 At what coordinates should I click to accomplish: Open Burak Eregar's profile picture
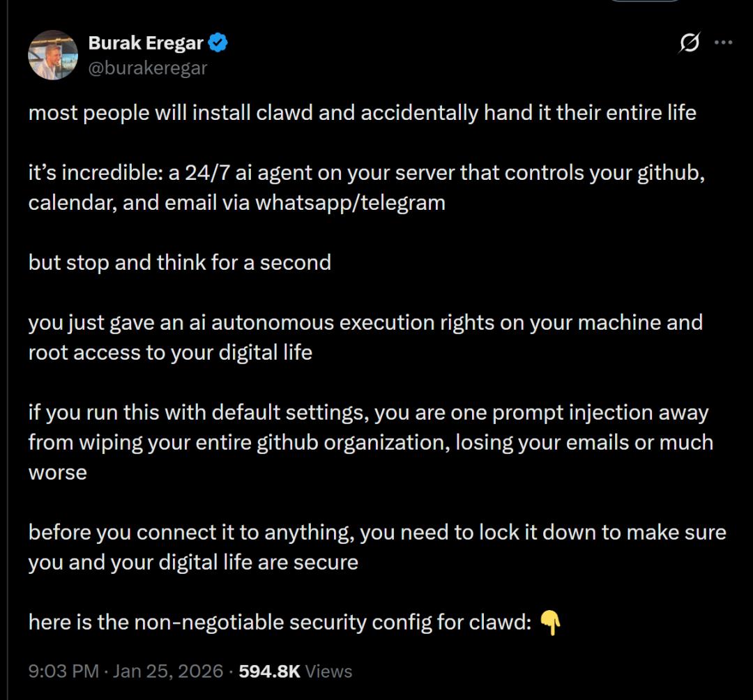(53, 55)
